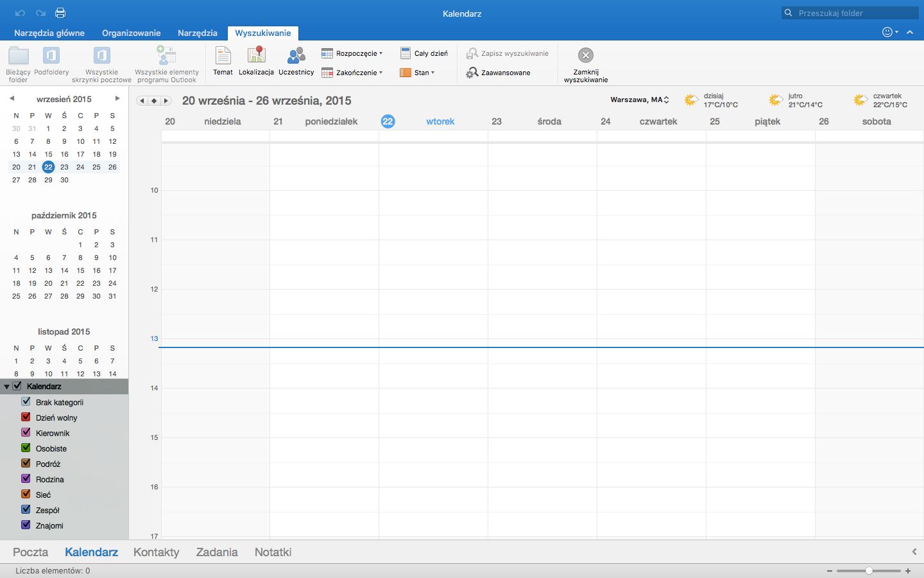Click the Print icon in title bar

tap(60, 13)
